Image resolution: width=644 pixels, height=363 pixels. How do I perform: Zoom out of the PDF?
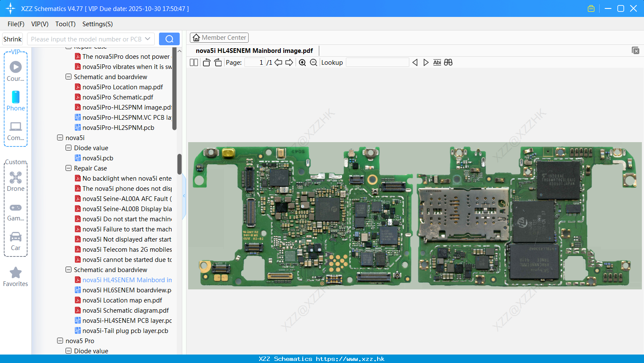pyautogui.click(x=313, y=63)
